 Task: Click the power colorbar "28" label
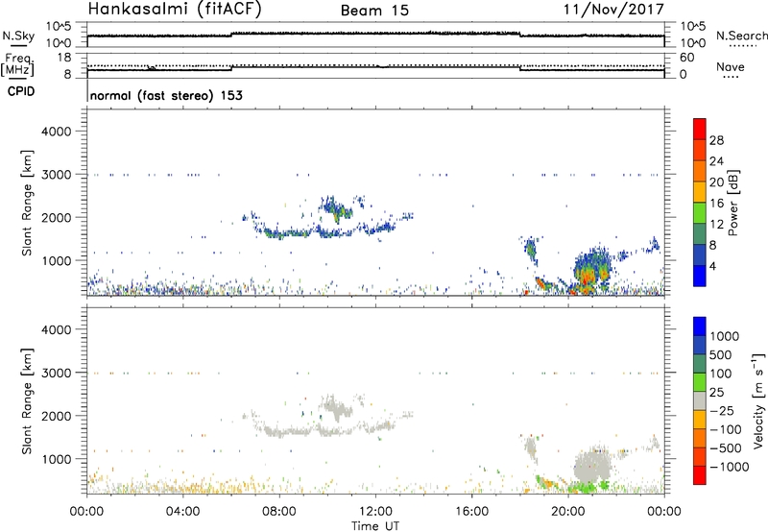(716, 140)
